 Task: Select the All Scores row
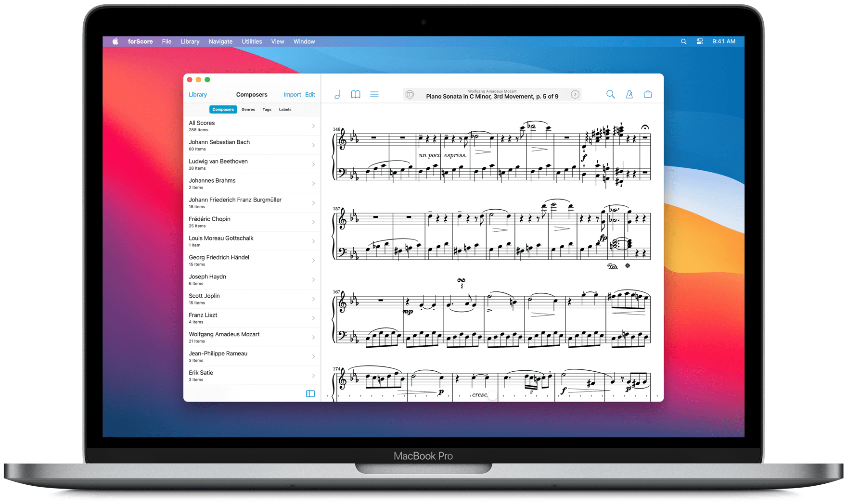click(x=252, y=126)
